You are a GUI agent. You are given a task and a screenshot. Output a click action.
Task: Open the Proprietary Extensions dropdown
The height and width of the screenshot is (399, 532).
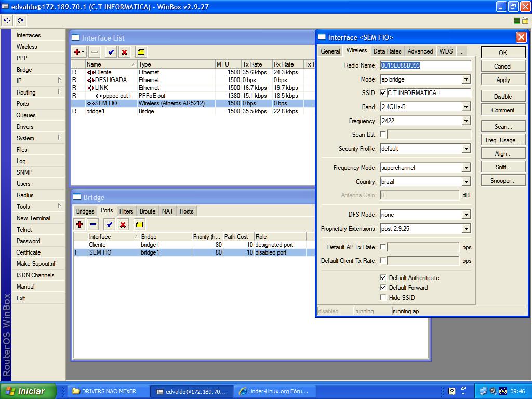click(466, 229)
